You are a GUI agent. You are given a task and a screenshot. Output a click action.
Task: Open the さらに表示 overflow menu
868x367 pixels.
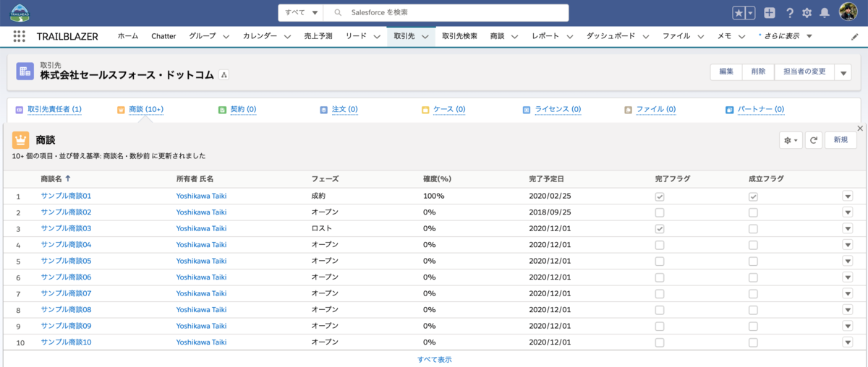[x=786, y=36]
